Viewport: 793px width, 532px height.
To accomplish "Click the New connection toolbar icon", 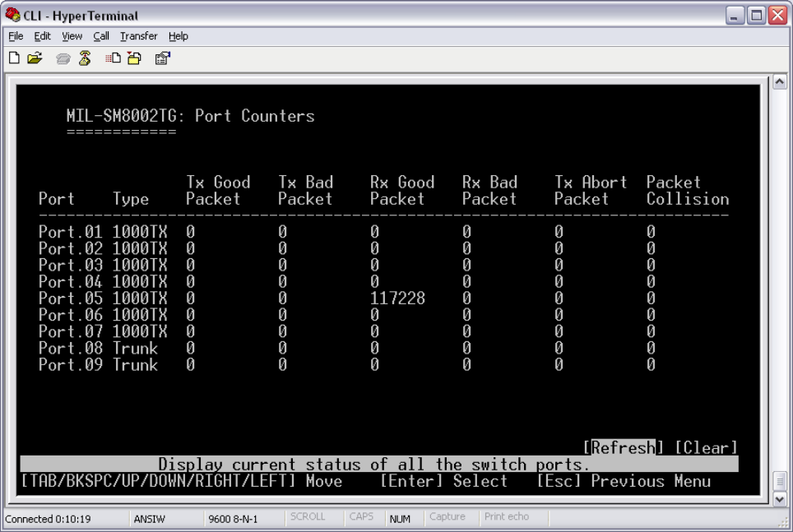I will (14, 58).
